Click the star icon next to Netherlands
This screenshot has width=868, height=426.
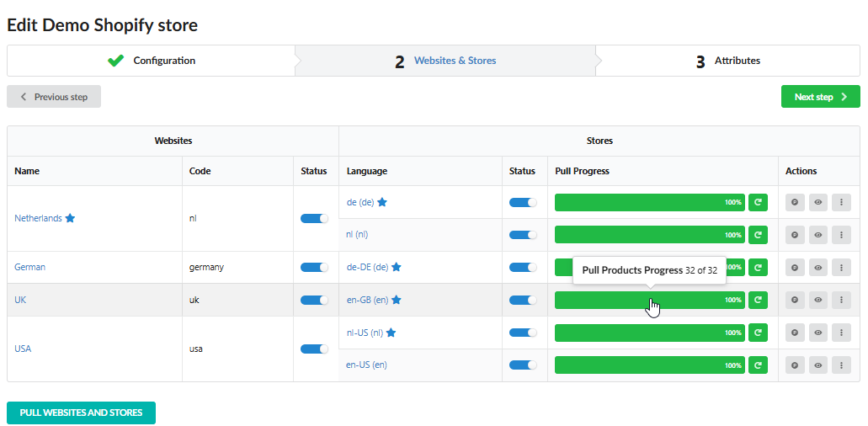pyautogui.click(x=70, y=218)
